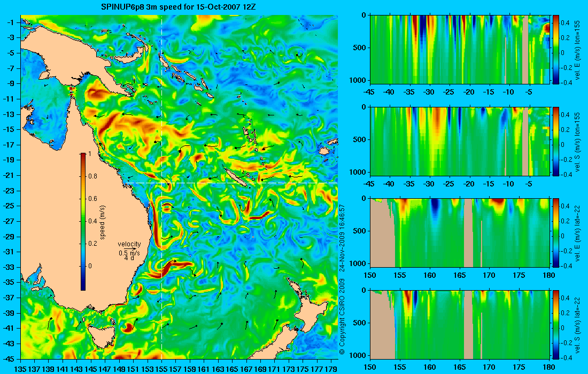588x374 pixels.
Task: Click the "-20" tick on the second panel latitude axis
Action: point(469,184)
